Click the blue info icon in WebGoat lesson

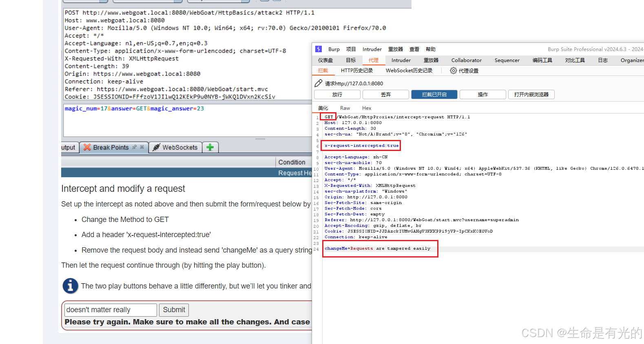(70, 286)
